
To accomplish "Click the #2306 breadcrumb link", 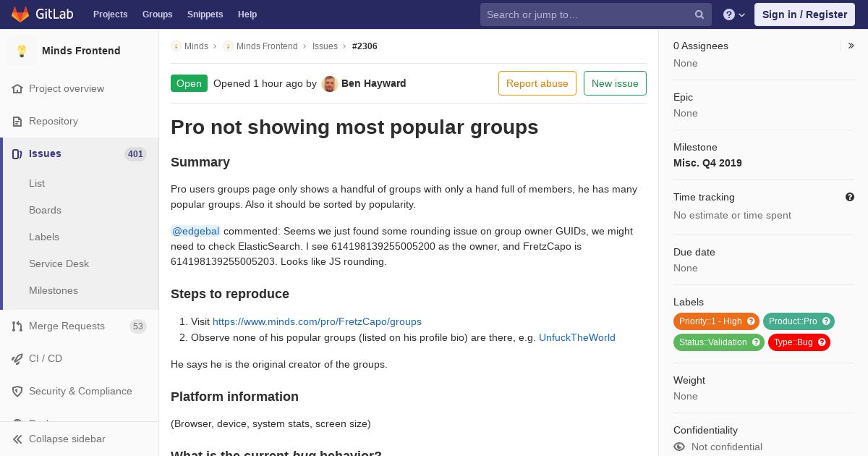I will pyautogui.click(x=365, y=46).
